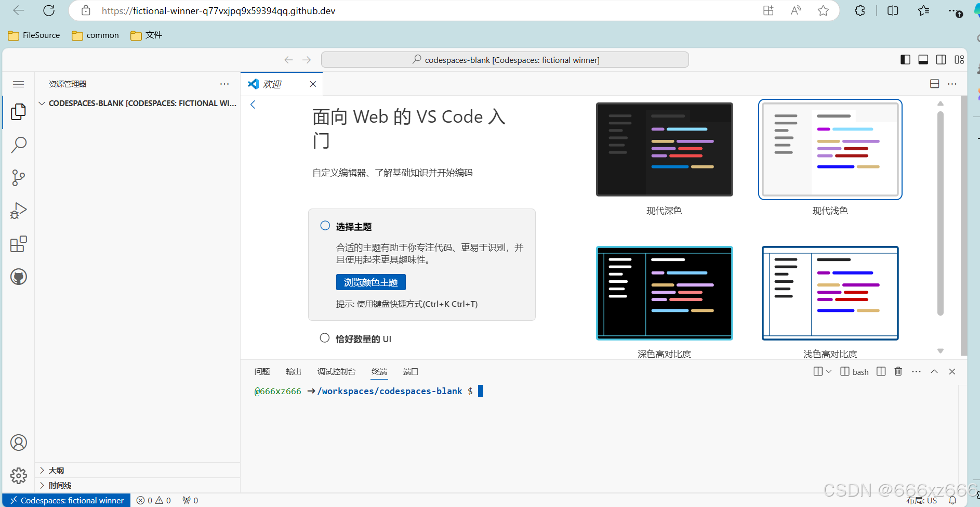Select the 恰好数量的 UI step radio

pyautogui.click(x=325, y=338)
